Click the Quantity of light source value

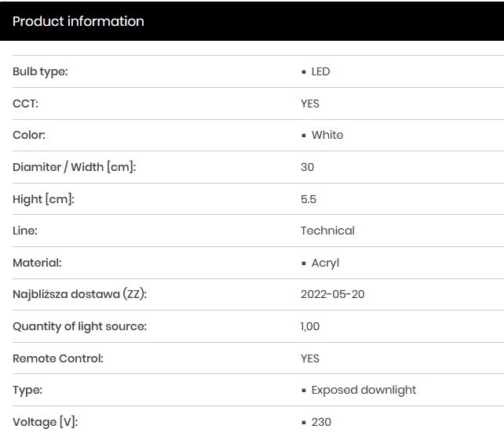[x=310, y=326]
